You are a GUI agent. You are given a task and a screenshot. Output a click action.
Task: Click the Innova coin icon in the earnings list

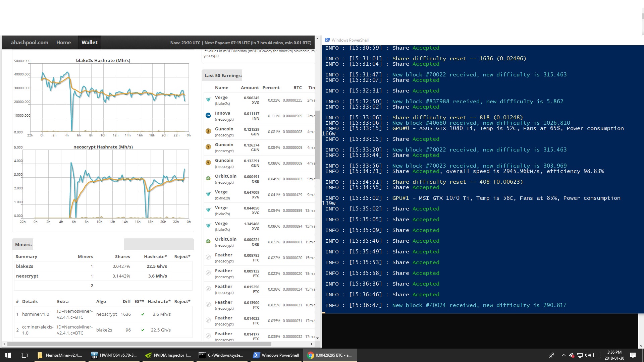(208, 115)
